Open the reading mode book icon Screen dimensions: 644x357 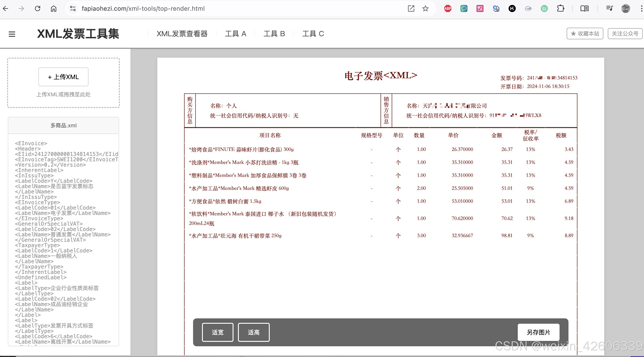tap(584, 8)
